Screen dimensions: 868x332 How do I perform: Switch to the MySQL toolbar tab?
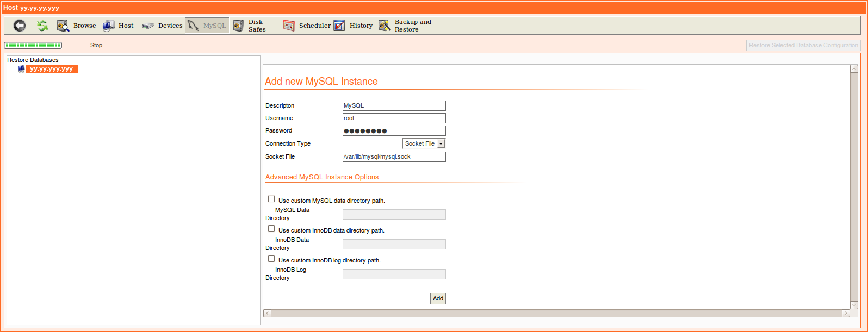[207, 26]
